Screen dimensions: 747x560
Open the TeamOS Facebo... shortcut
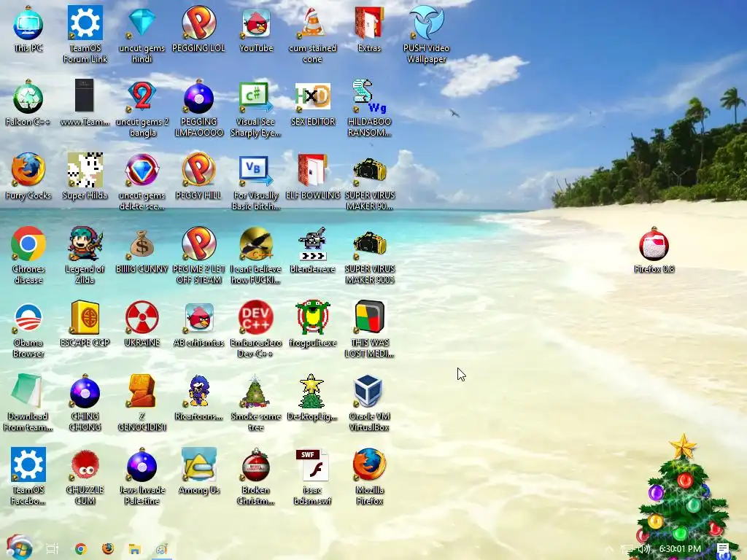click(x=28, y=475)
